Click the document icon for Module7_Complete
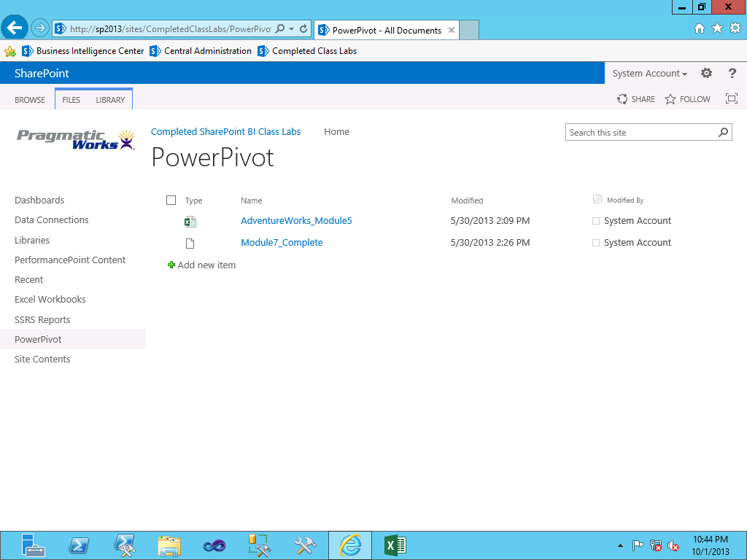The image size is (747, 560). 190,244
